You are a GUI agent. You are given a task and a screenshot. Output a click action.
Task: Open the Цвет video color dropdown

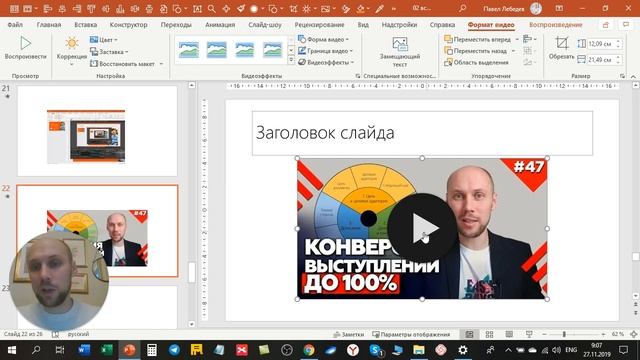pyautogui.click(x=104, y=40)
